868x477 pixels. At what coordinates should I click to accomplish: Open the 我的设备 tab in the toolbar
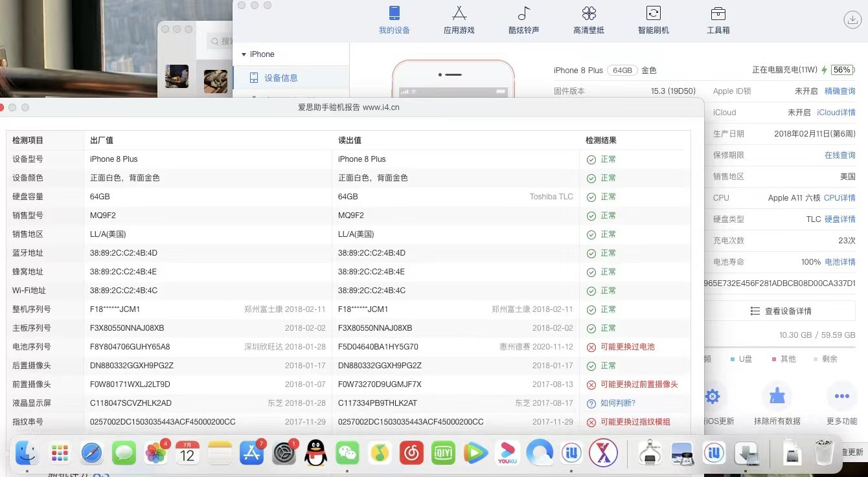394,20
